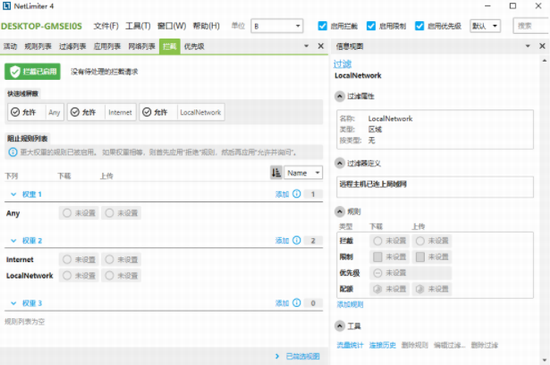550x365 pixels.
Task: Click the green shield blocker-enabled button
Action: coord(32,72)
